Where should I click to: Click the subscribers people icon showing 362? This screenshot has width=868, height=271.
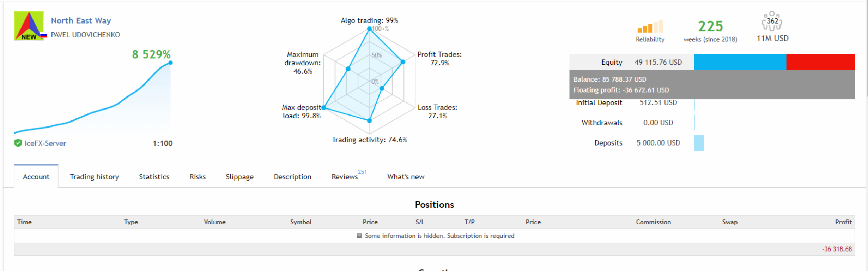click(772, 22)
